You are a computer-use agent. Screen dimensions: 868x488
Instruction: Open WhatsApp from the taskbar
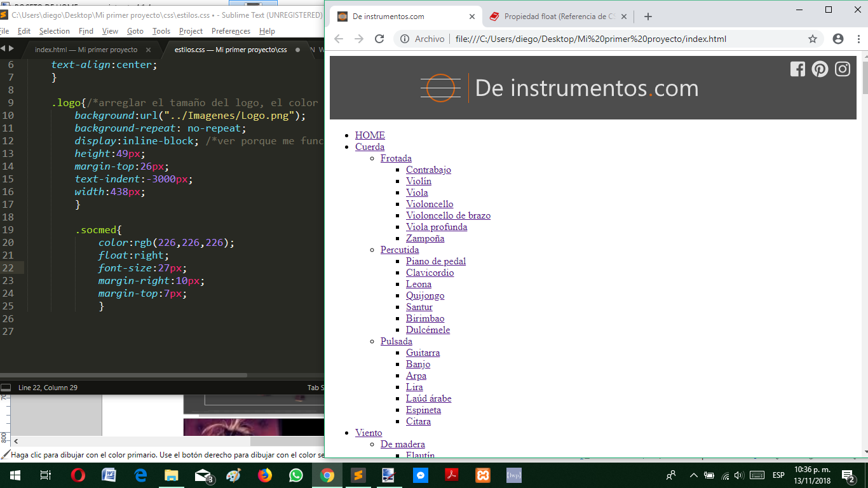tap(296, 475)
